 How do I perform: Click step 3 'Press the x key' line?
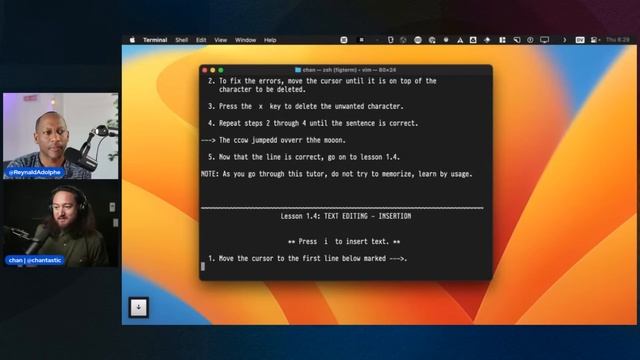(306, 107)
